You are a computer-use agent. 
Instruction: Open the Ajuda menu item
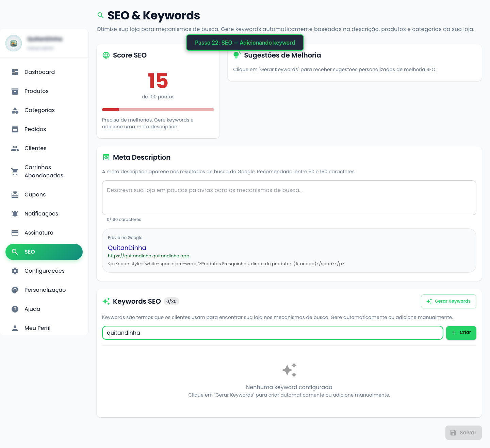coord(32,309)
